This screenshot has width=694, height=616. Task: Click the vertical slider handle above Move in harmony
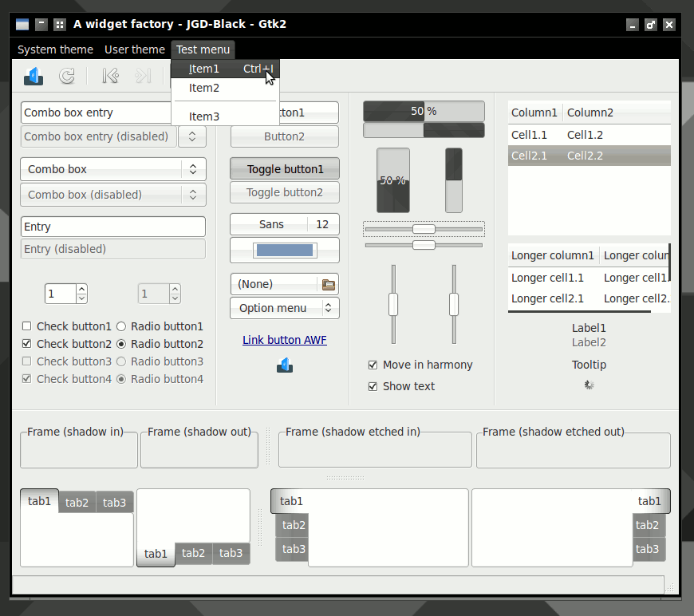coord(393,304)
